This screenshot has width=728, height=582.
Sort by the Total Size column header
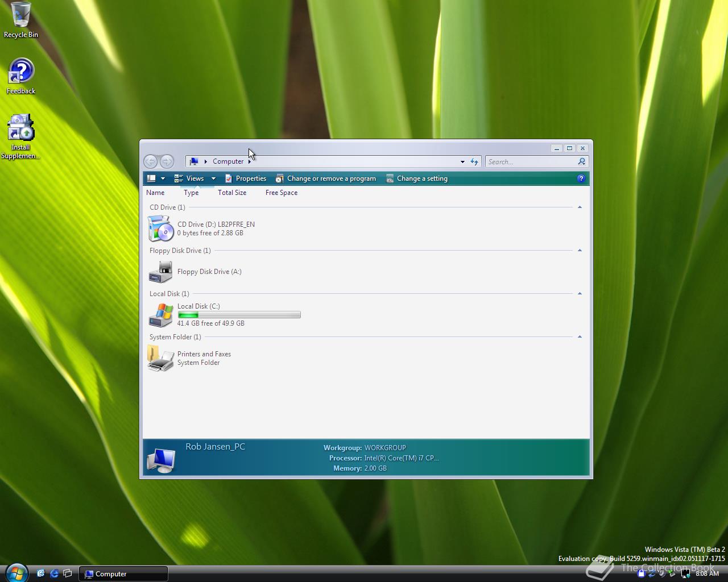pyautogui.click(x=232, y=193)
